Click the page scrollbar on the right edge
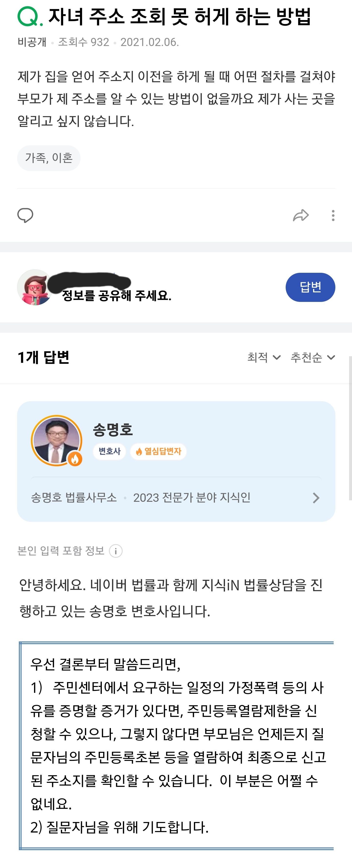352x868 pixels. [x=350, y=428]
